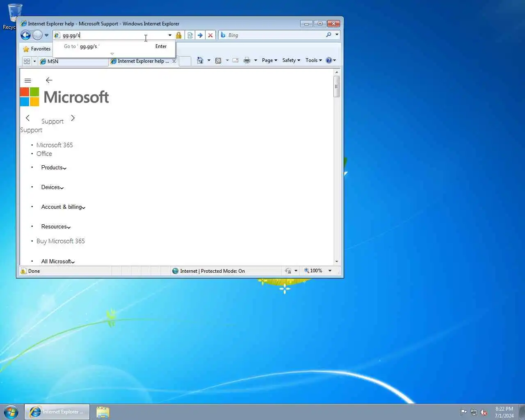Click Internet Explorer taskbar button
Viewport: 525px width, 420px height.
57,412
